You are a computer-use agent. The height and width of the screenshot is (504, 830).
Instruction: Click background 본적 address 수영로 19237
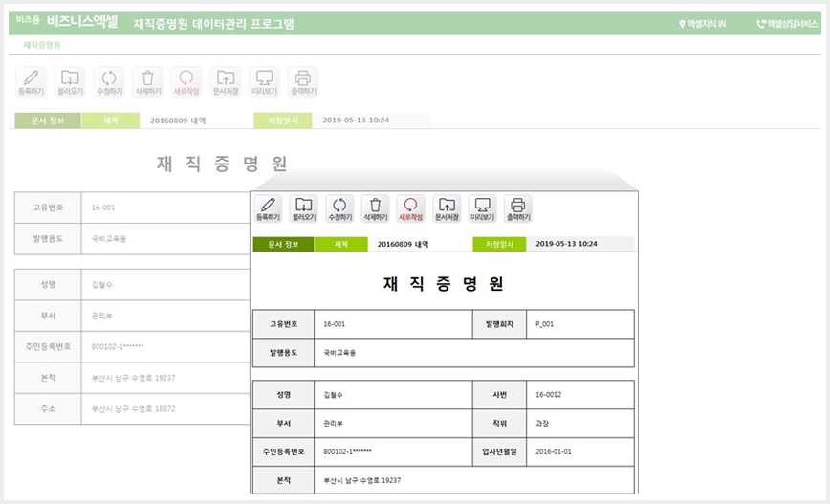[x=134, y=378]
